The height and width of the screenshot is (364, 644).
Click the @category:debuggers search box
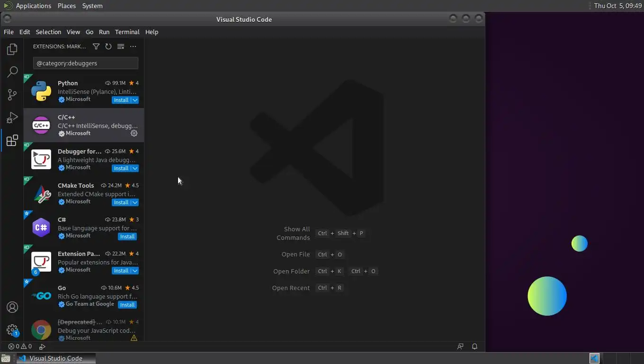point(86,63)
